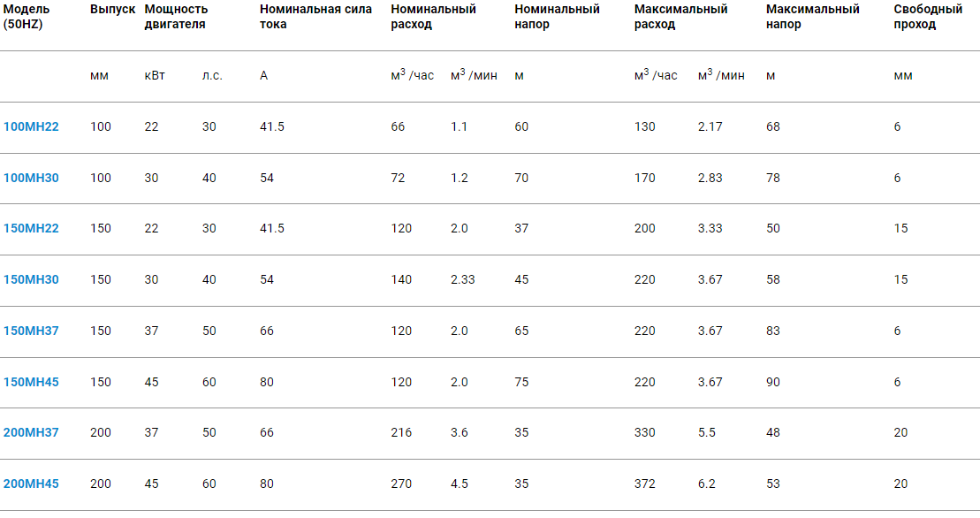Screen dimensions: 980x518
Task: Click the Мощность двигателя column header
Action: click(x=176, y=17)
